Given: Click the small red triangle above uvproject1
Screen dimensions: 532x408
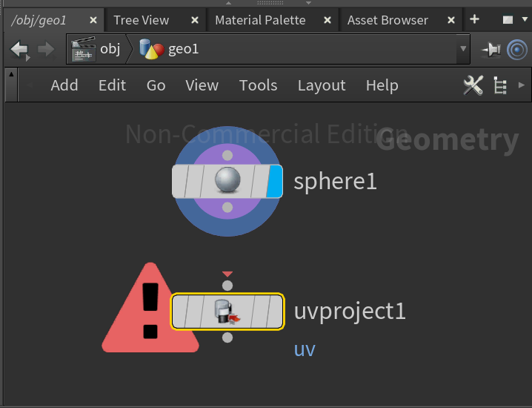Looking at the screenshot, I should point(227,274).
